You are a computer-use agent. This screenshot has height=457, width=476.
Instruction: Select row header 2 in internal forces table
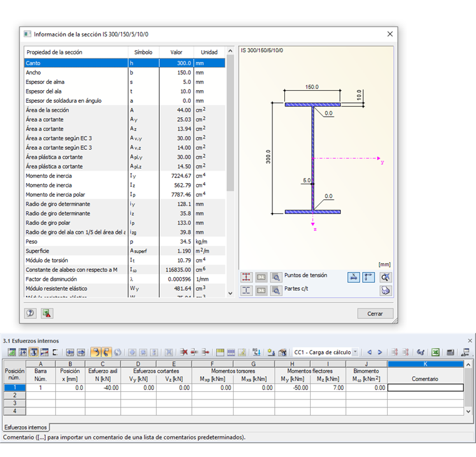click(x=14, y=396)
